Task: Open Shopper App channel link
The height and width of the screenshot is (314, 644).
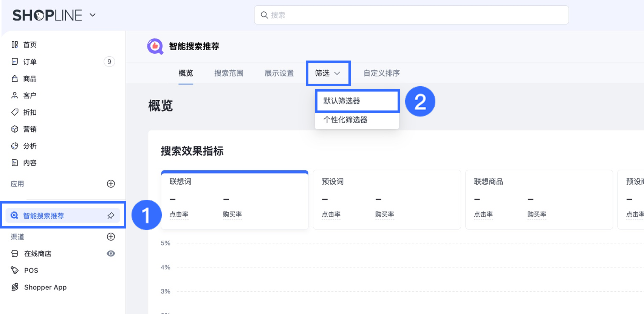Action: [45, 287]
